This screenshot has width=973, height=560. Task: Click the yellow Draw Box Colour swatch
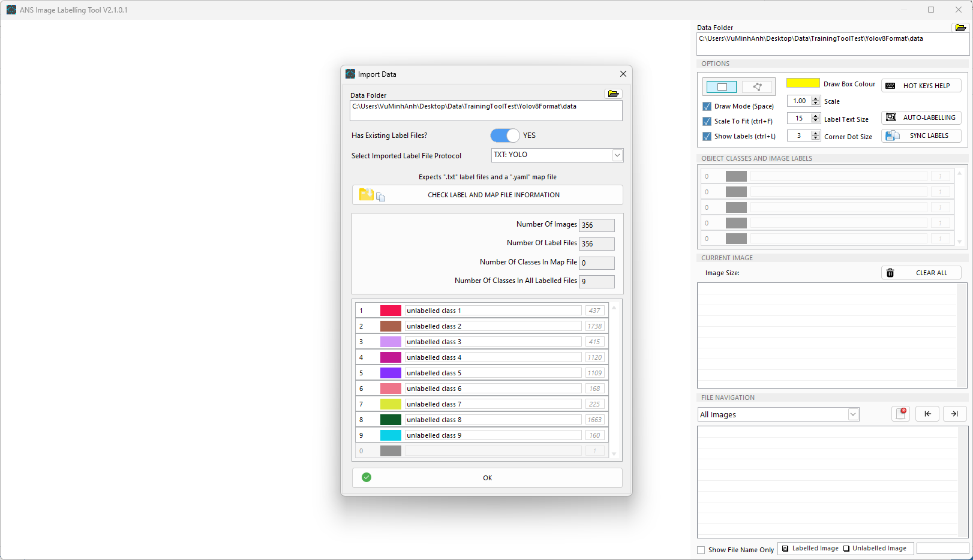coord(803,83)
